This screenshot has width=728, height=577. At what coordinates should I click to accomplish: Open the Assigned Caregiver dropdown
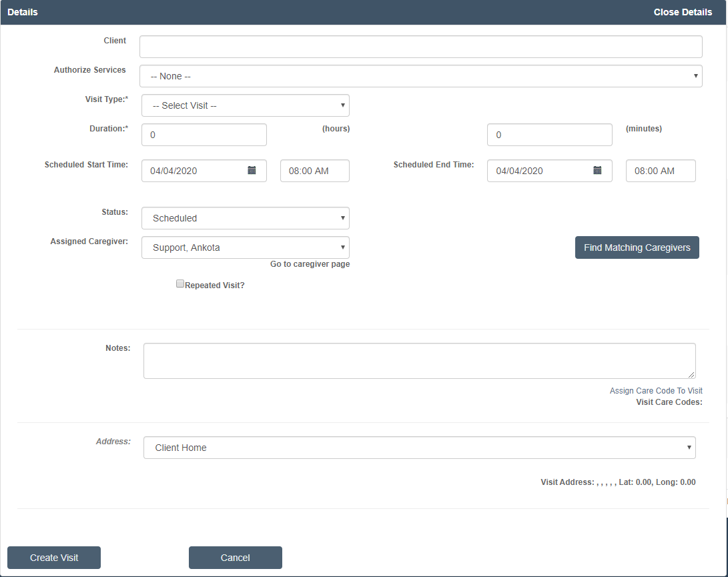(246, 247)
